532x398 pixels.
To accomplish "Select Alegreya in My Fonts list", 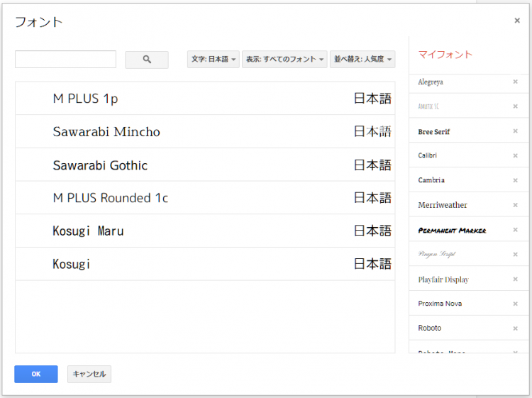I will pos(431,82).
